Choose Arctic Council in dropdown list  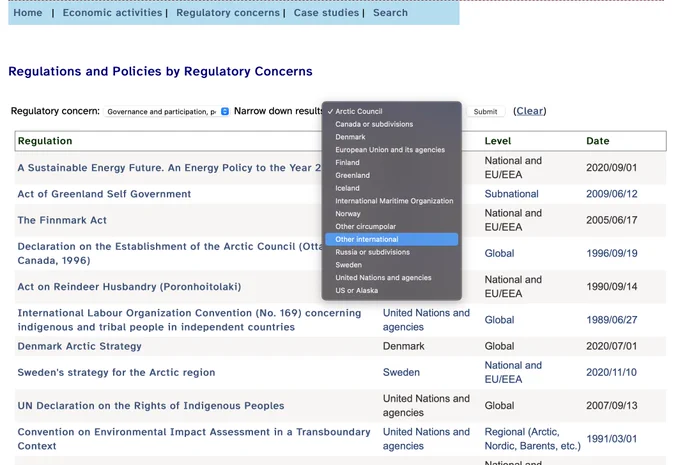[x=392, y=111]
